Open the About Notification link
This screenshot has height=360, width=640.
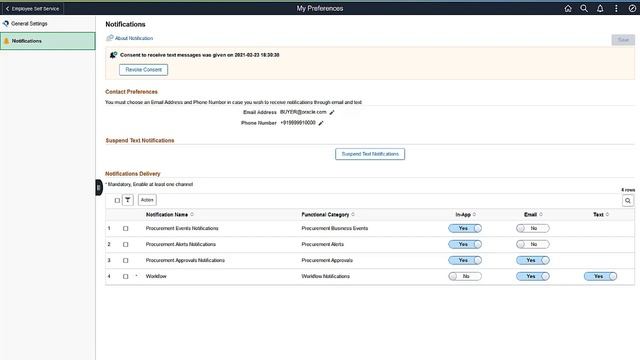pyautogui.click(x=134, y=38)
